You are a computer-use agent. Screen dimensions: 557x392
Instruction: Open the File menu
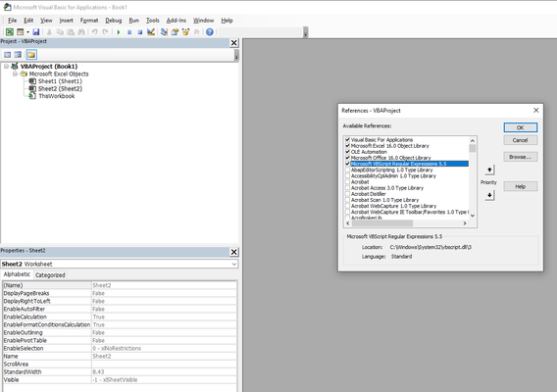(13, 21)
